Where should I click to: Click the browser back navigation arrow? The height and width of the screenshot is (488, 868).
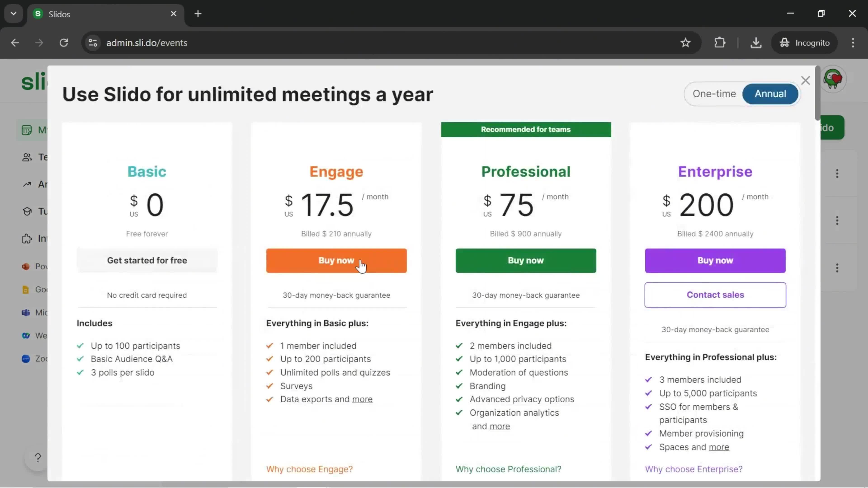(15, 42)
